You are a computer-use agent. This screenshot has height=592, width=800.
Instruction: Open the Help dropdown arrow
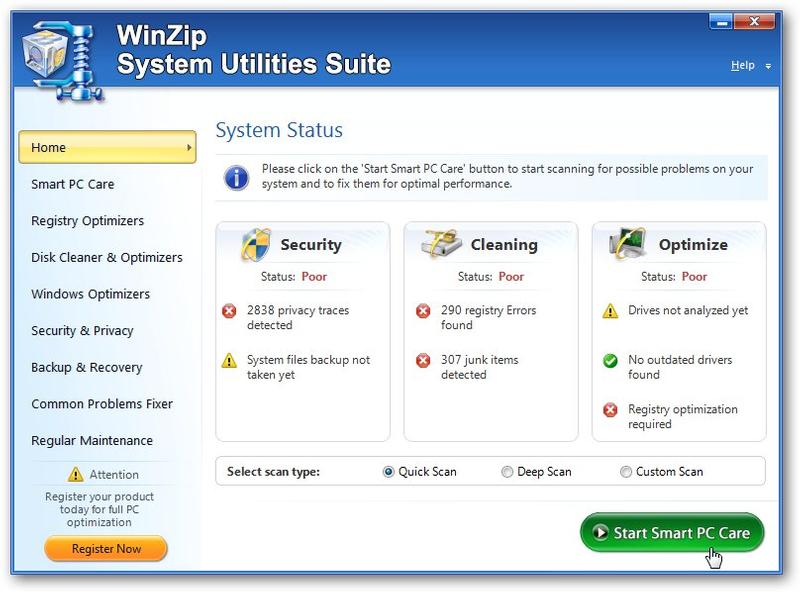coord(768,66)
